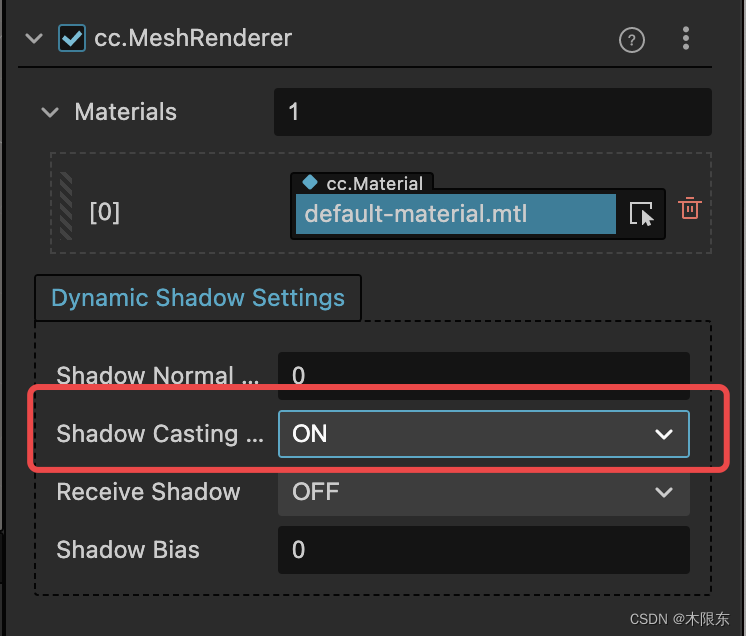
Task: Open the Shadow Casting mode dropdown
Action: coord(484,434)
